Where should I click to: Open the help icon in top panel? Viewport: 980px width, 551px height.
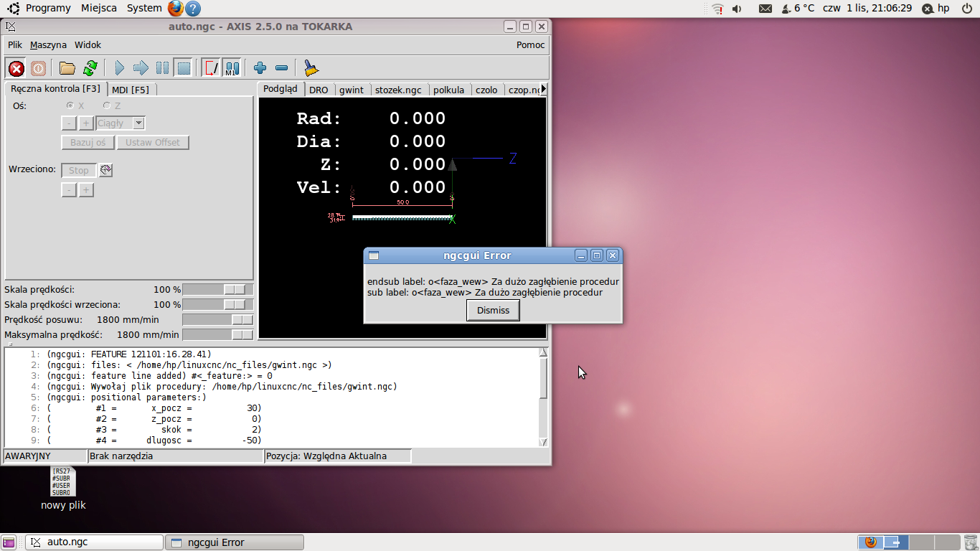point(193,9)
